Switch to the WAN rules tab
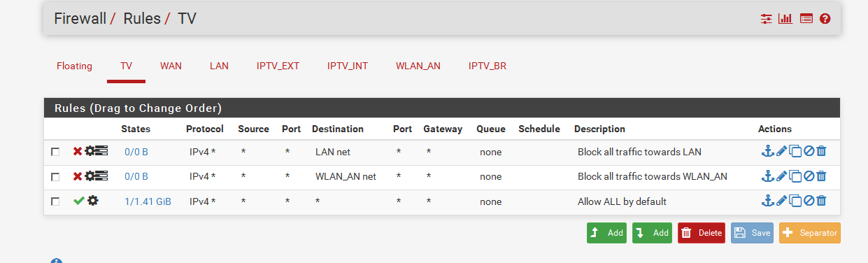 [x=171, y=66]
